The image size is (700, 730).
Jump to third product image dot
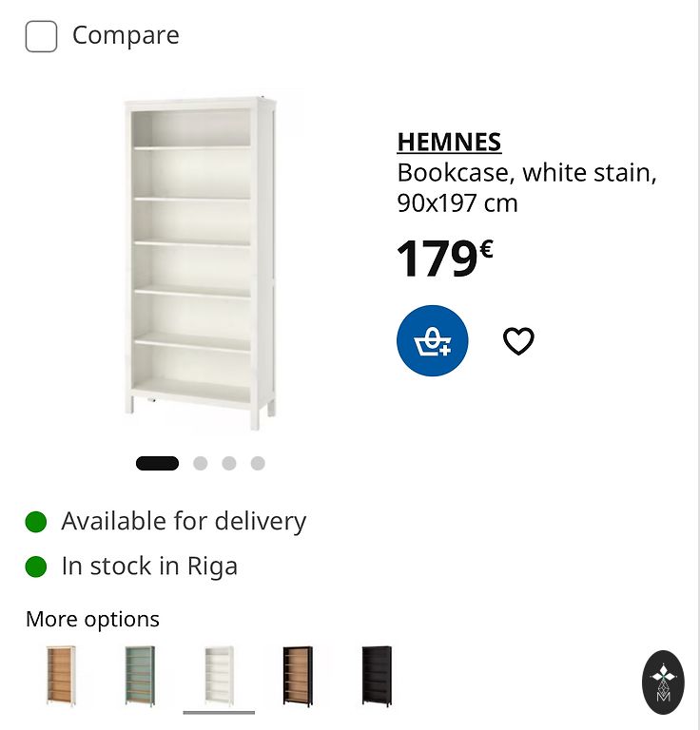[228, 463]
